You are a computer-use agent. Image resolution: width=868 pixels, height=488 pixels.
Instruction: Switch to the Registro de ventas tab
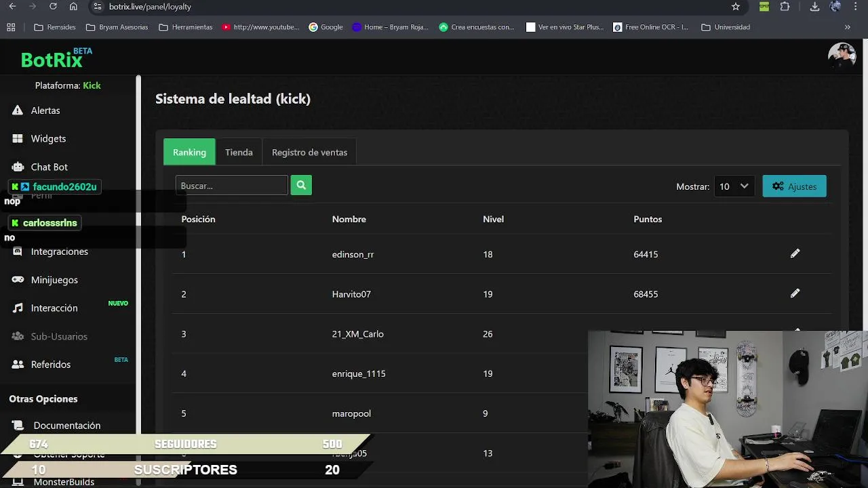pyautogui.click(x=309, y=152)
